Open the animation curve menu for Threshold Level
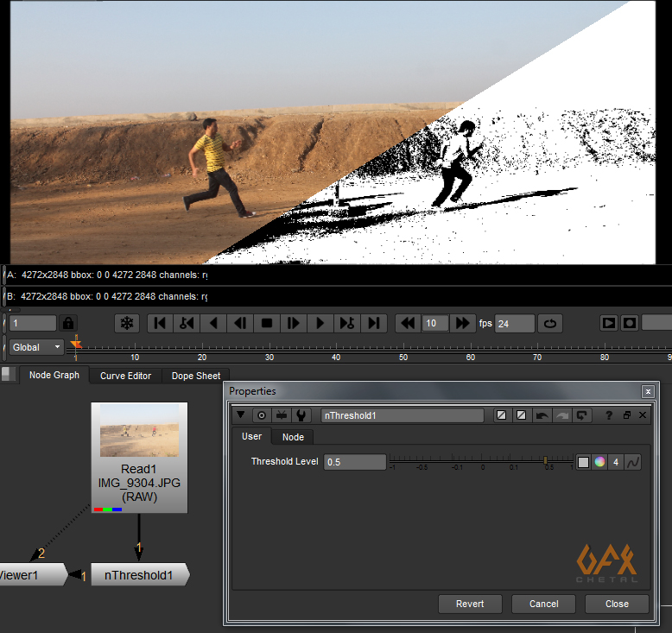The image size is (672, 633). point(631,462)
